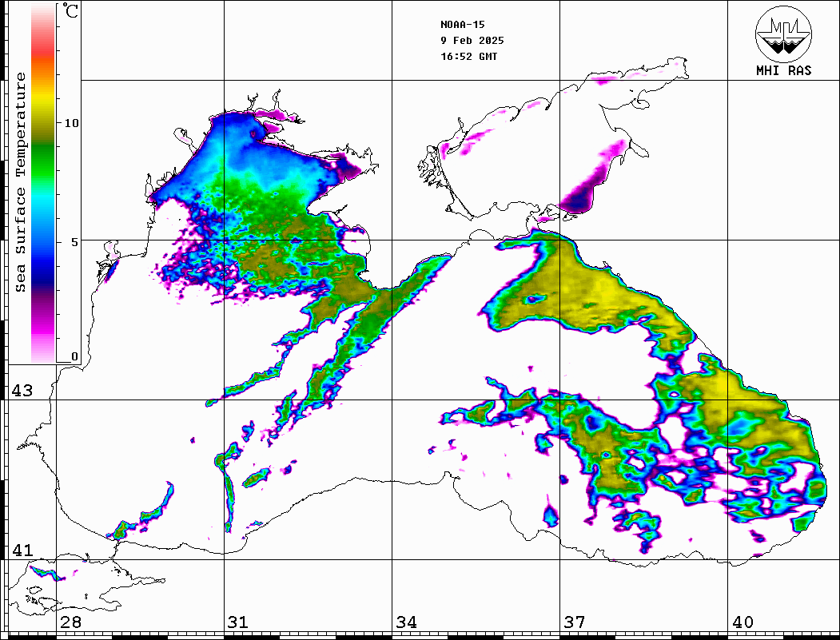The width and height of the screenshot is (840, 640).
Task: Click the '0' tick on the temperature scale
Action: pyautogui.click(x=74, y=356)
